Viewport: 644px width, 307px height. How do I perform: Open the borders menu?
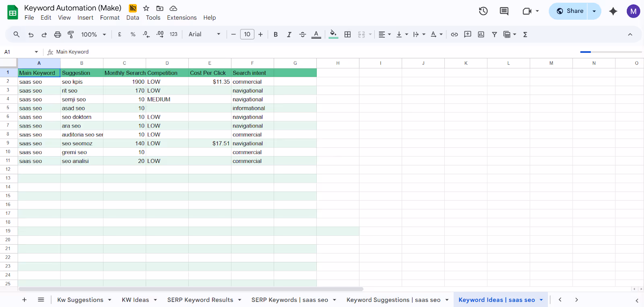(348, 35)
